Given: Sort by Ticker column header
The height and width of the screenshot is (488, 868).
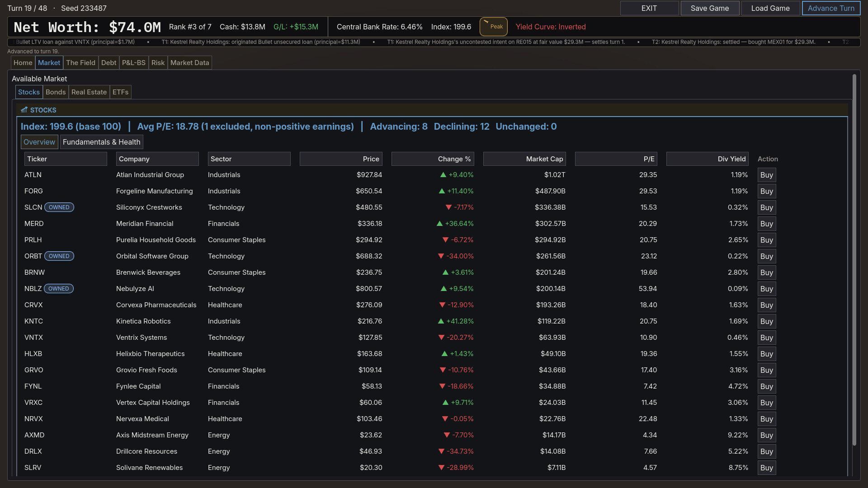Looking at the screenshot, I should (66, 159).
